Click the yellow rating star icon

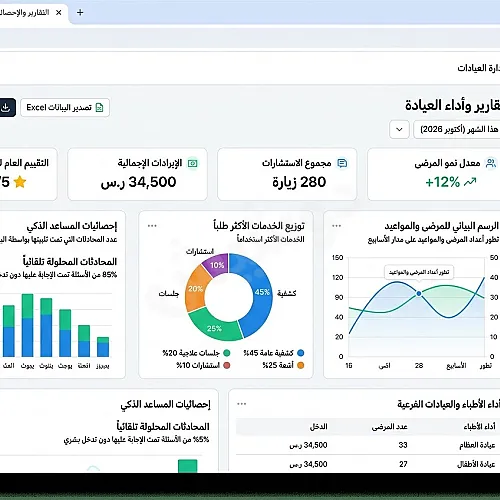pos(20,182)
